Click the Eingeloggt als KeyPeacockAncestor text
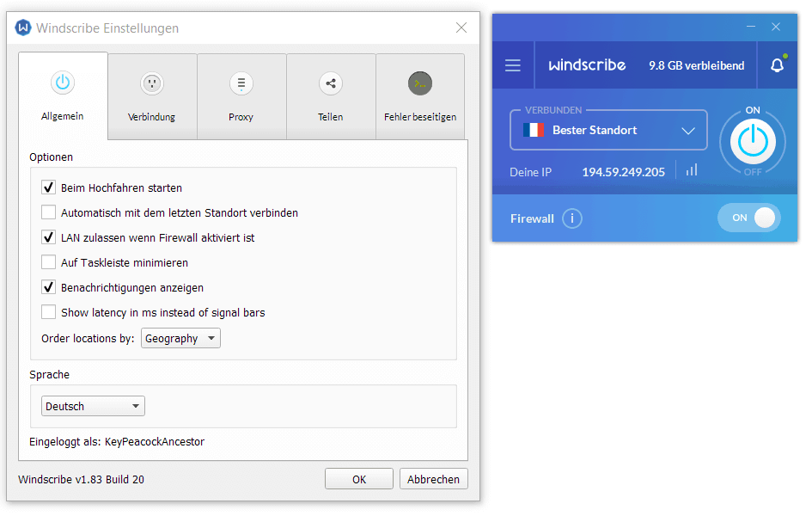Viewport: 812px width, 516px height. 117,442
